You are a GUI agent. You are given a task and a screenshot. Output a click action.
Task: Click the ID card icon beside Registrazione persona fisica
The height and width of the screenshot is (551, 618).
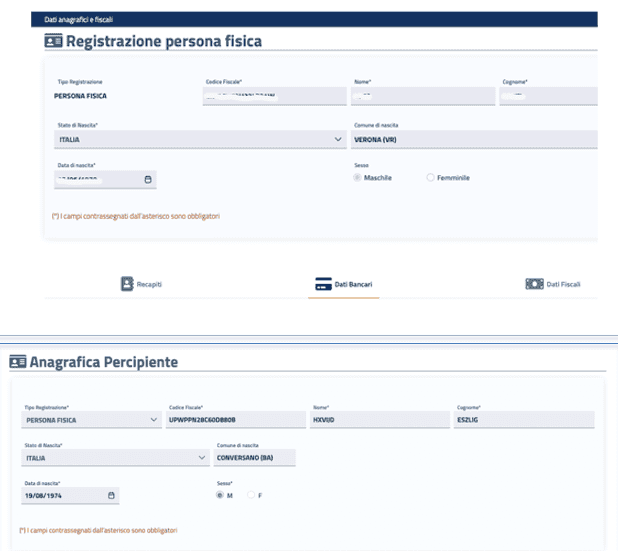click(53, 41)
